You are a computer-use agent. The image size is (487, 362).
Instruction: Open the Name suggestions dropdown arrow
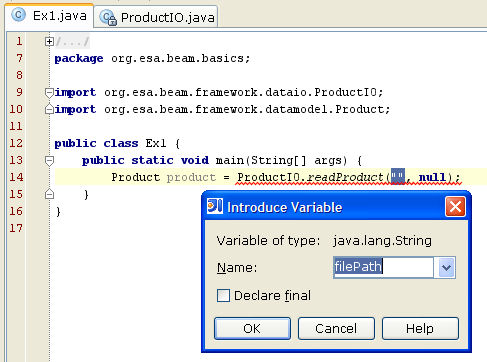(x=446, y=267)
